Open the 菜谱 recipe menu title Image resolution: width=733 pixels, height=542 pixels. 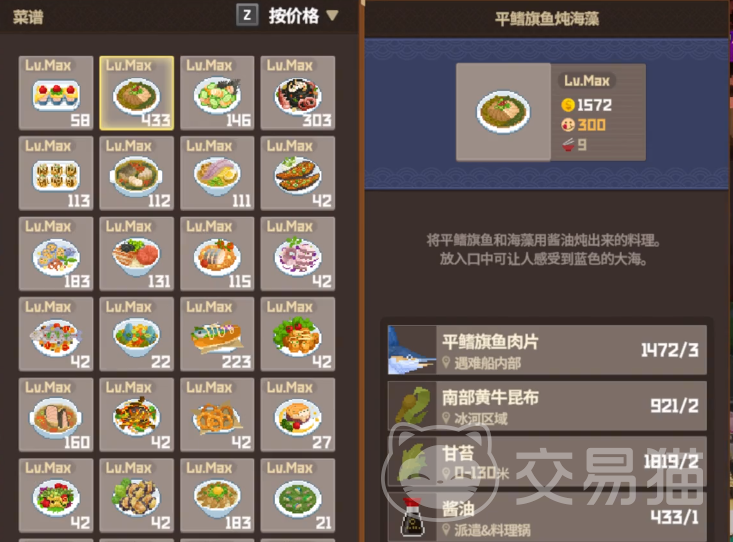28,17
